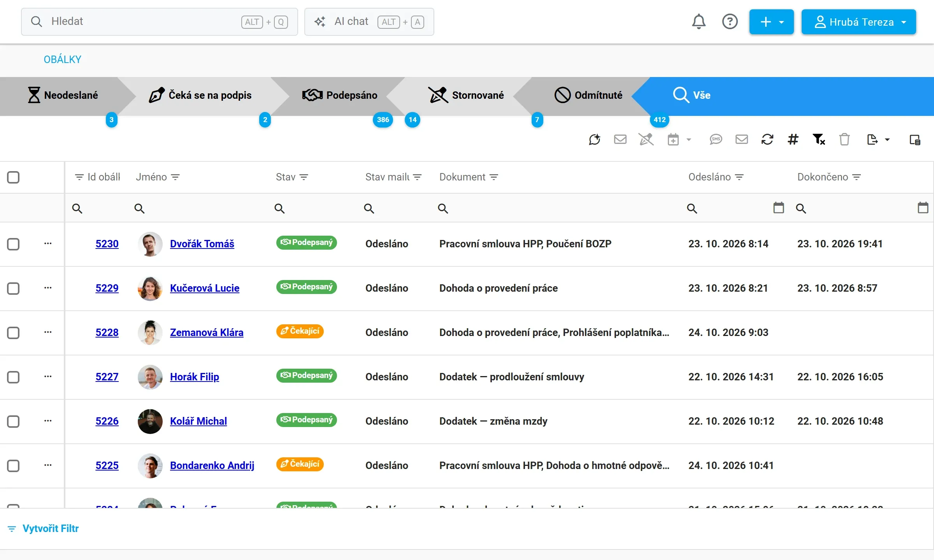
Task: Switch to the Neodeslané tab
Action: [x=63, y=95]
